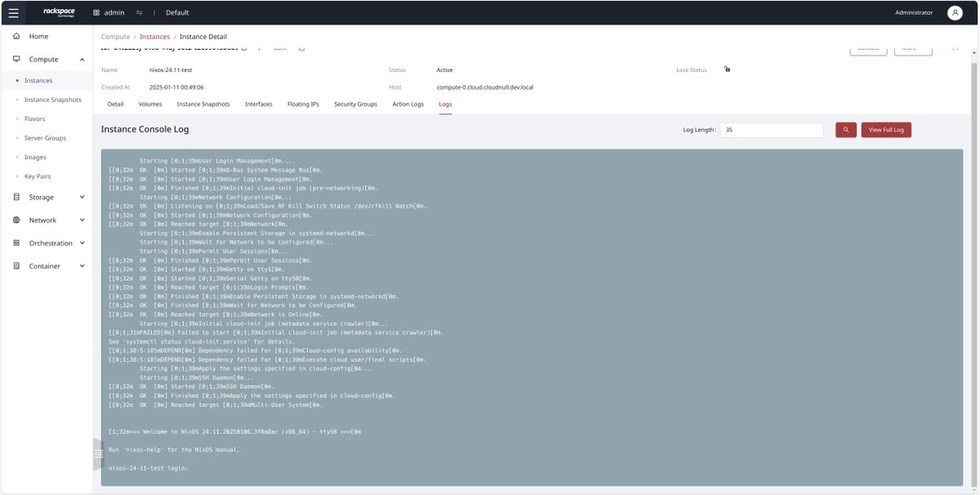
Task: Click the Administrator username text
Action: tap(914, 13)
